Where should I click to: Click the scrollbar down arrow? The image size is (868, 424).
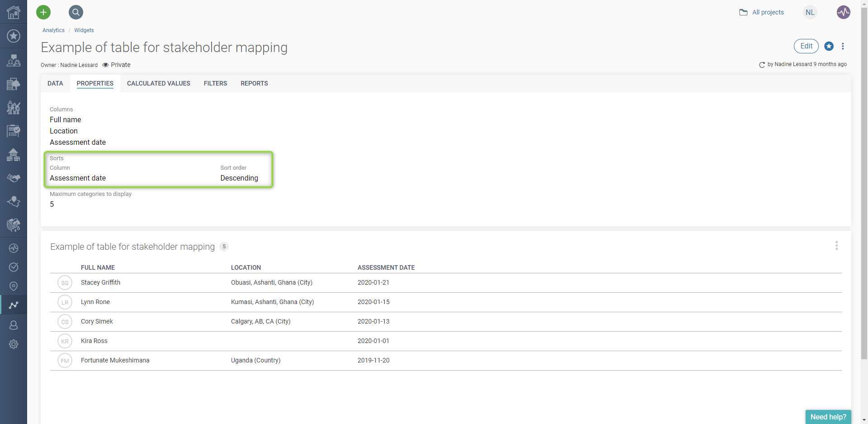[864, 420]
